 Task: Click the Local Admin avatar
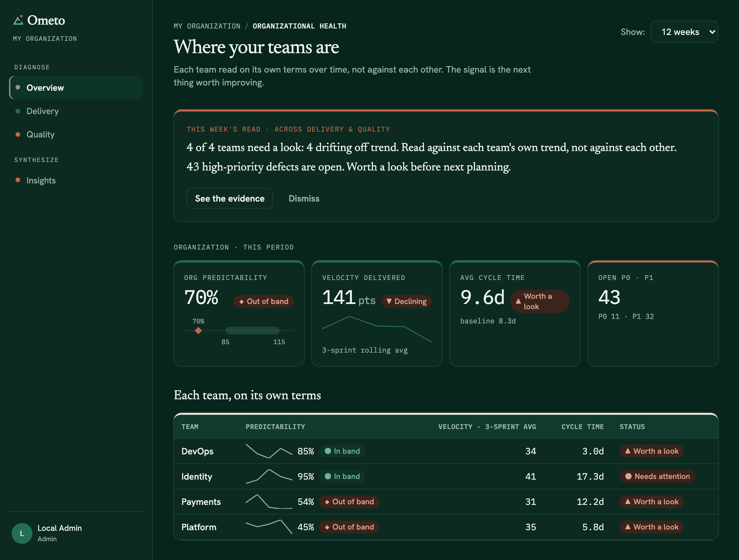22,533
